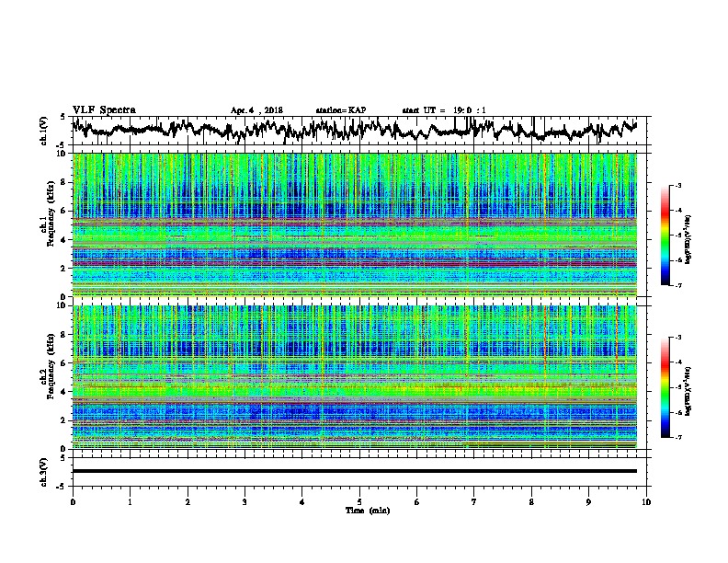Click the "4" kHz tick on ch.2 frequency axis
This screenshot has height=563, width=728.
click(x=64, y=392)
